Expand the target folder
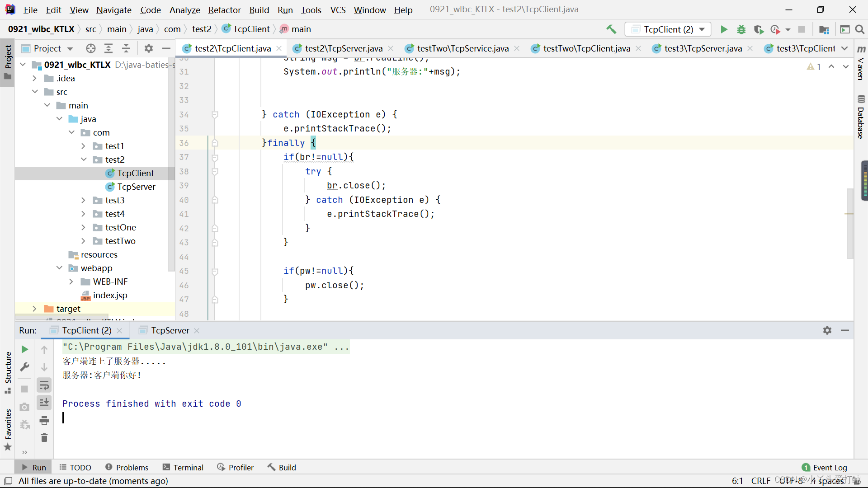 pos(34,309)
